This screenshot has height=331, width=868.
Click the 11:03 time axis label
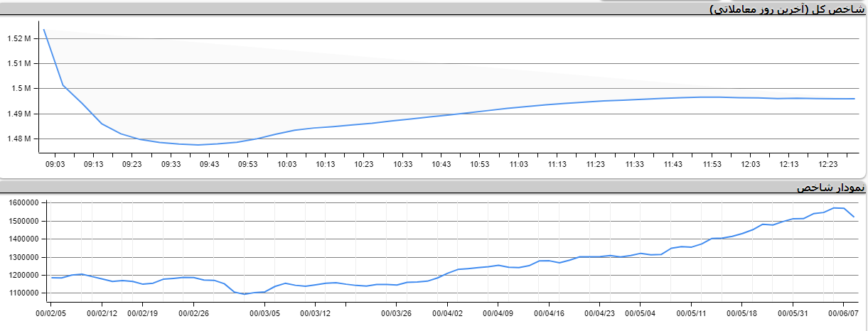pos(518,164)
